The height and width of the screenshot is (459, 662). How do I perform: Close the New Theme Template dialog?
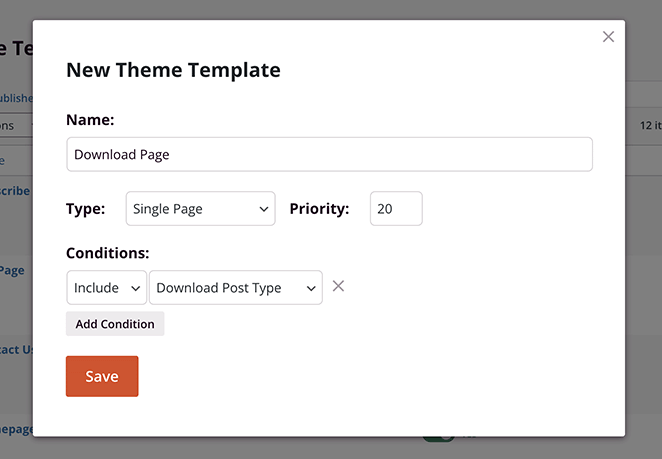point(608,37)
